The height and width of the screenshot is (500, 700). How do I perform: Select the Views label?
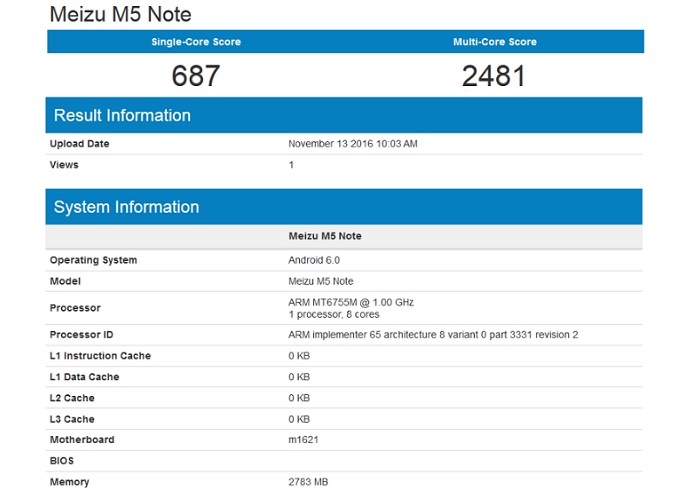point(64,165)
